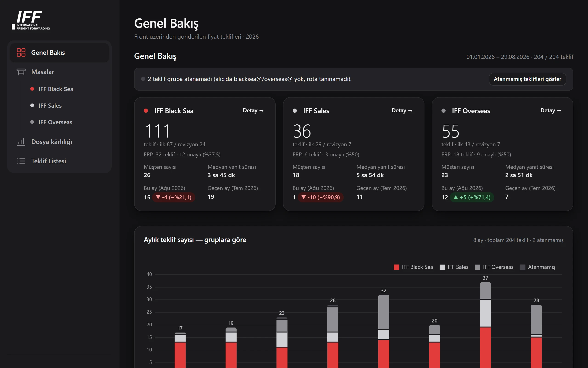Open Detay link on IFF Sales card

(402, 110)
